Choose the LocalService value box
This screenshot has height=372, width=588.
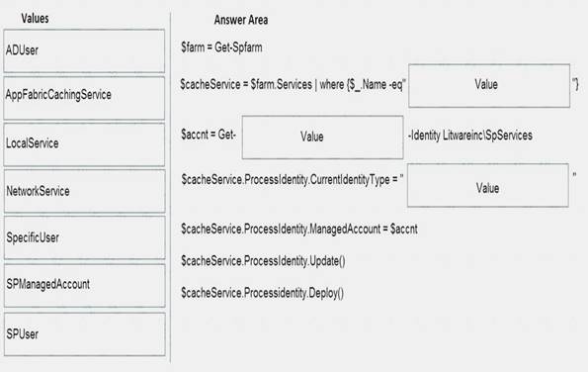[x=84, y=144]
